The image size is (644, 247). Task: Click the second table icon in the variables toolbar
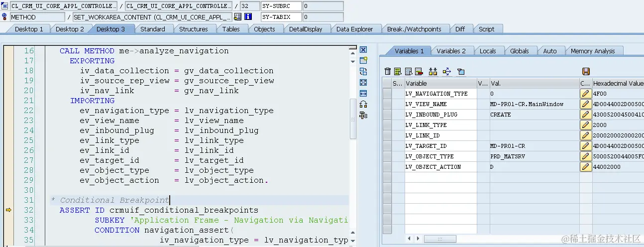(x=408, y=72)
